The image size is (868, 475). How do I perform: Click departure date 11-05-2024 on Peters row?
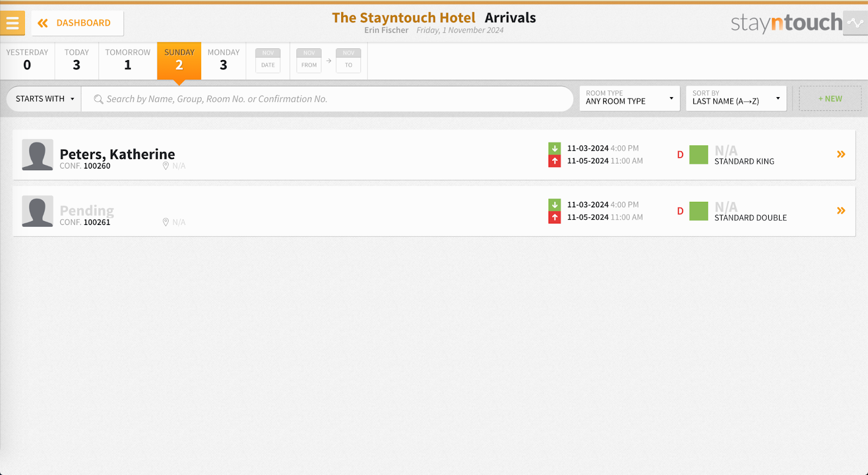(588, 161)
